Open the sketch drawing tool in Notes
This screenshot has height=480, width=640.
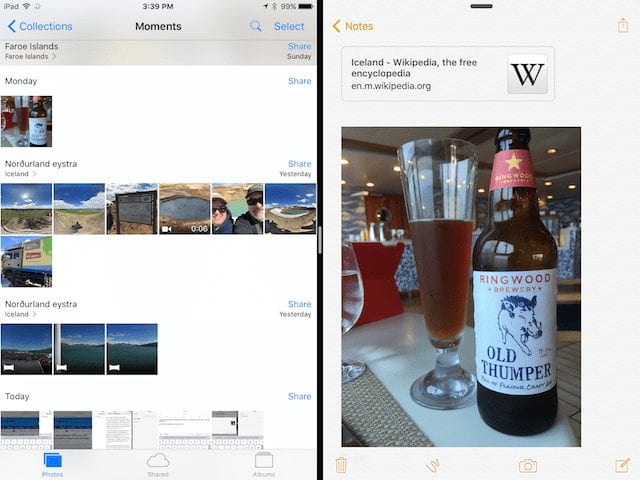(434, 465)
